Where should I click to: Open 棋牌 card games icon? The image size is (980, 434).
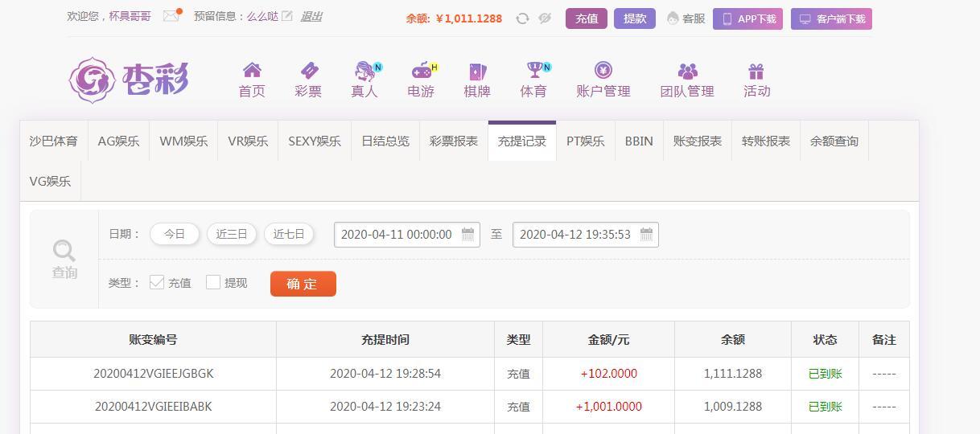477,71
